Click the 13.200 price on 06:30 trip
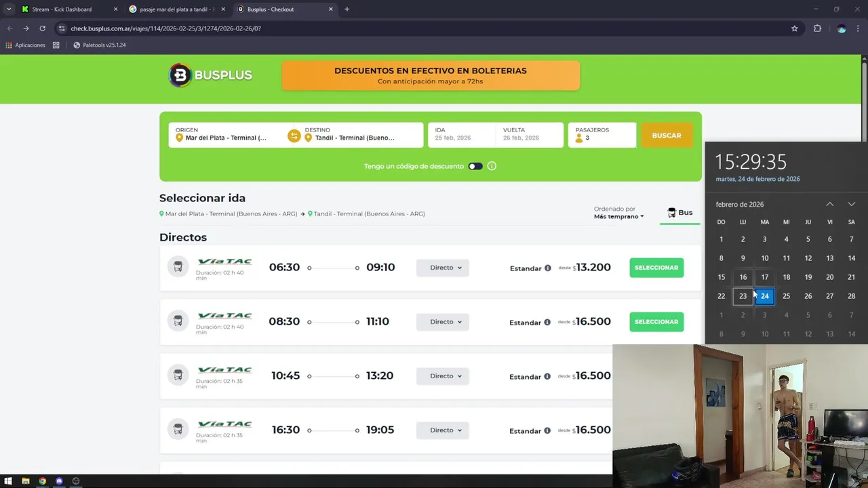868x488 pixels. (593, 267)
